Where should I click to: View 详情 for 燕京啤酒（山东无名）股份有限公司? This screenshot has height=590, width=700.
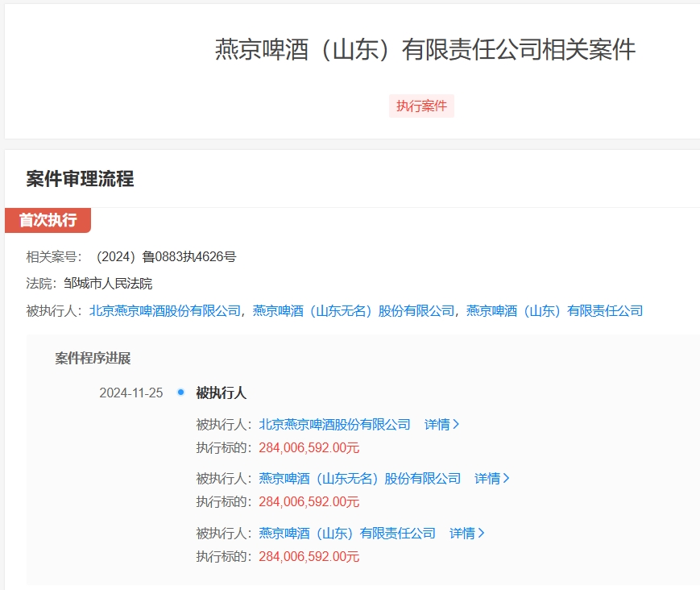click(491, 479)
